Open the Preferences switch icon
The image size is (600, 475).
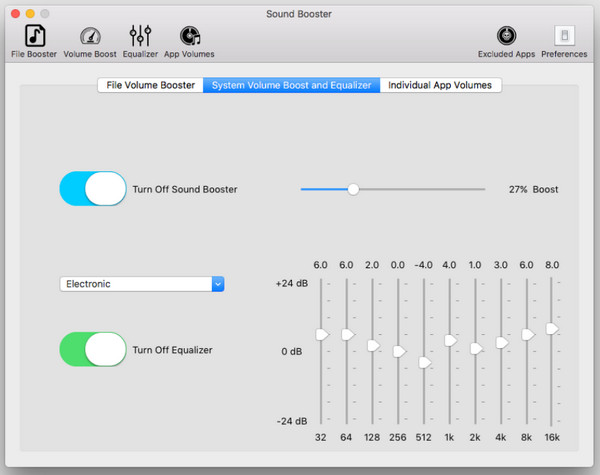click(564, 36)
